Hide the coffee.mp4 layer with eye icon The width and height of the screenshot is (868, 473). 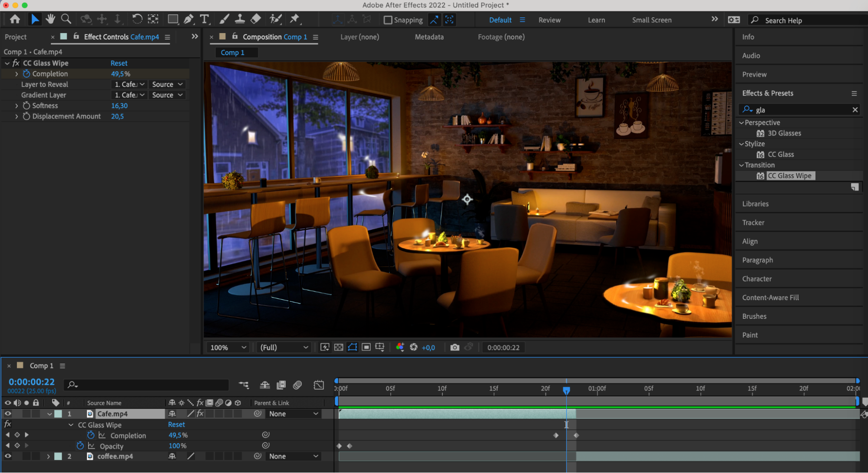[x=8, y=456]
